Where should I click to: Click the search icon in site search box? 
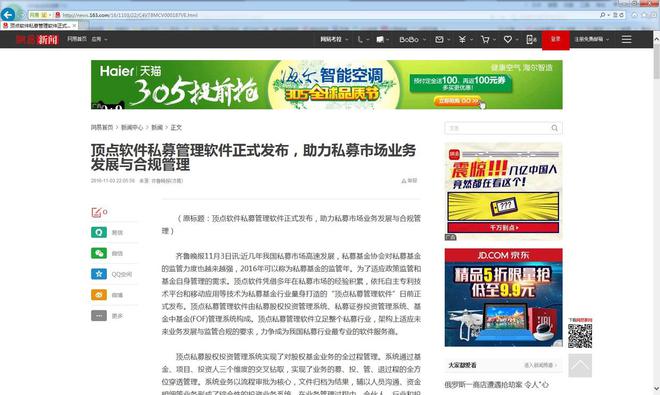pos(554,128)
